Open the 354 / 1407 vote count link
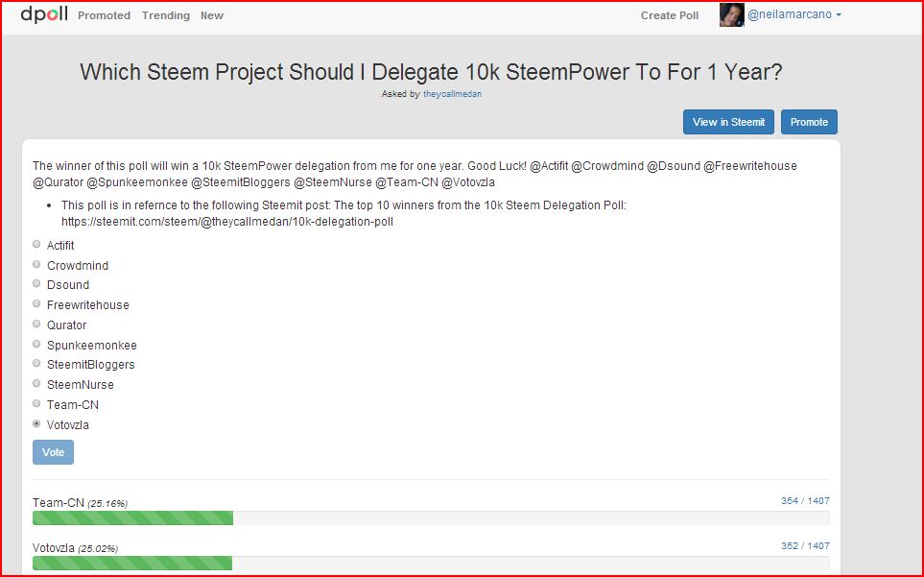 click(x=805, y=501)
